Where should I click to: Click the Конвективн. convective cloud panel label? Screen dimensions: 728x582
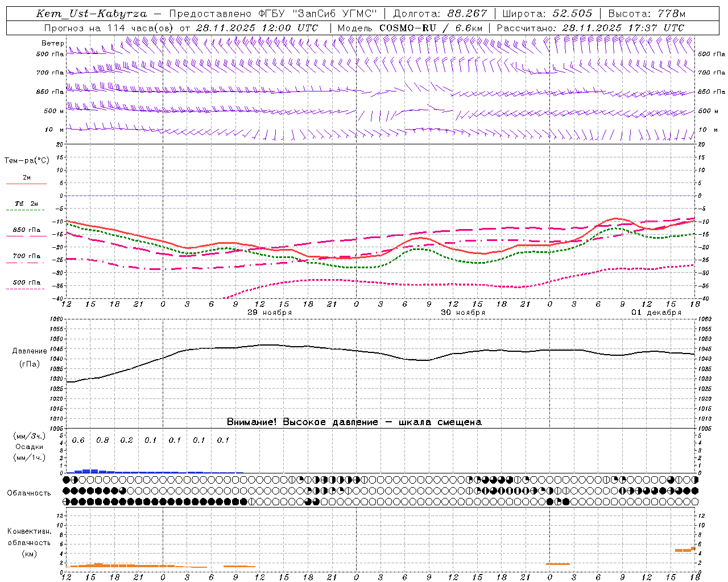click(x=29, y=531)
